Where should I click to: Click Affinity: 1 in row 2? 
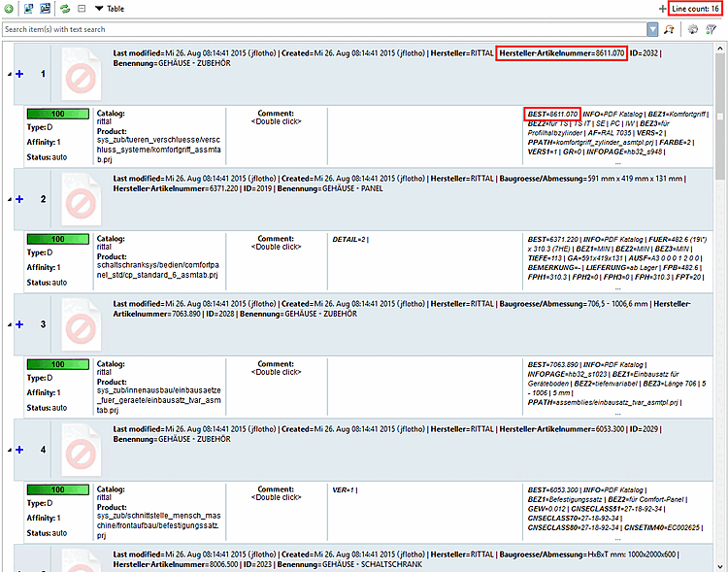point(44,267)
